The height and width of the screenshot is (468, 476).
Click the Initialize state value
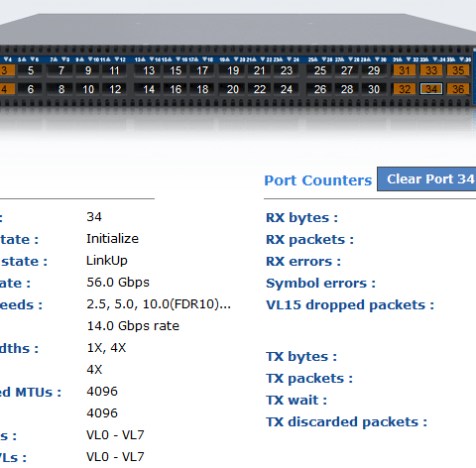tap(112, 239)
